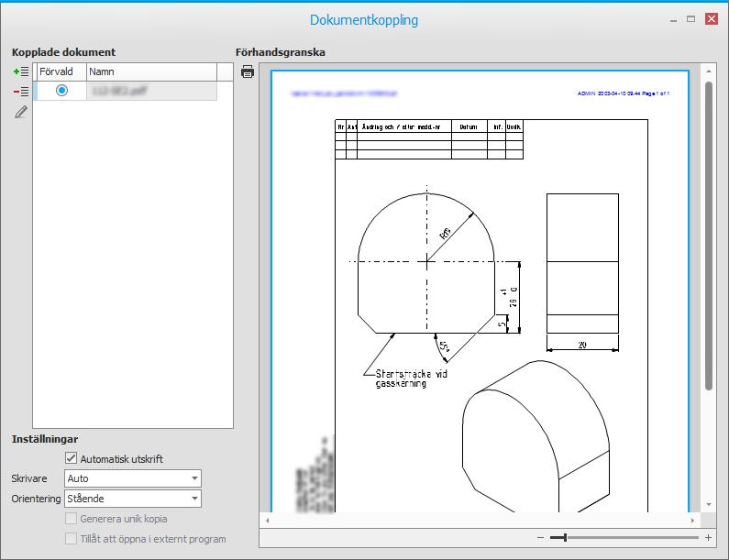The width and height of the screenshot is (729, 560).
Task: Toggle Tillåt att öppna i externt program
Action: coord(72,539)
